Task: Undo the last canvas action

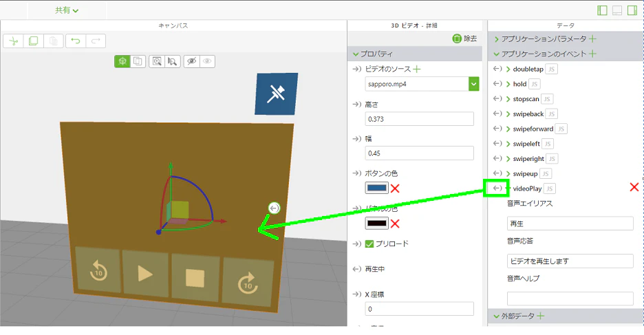Action: (x=76, y=41)
